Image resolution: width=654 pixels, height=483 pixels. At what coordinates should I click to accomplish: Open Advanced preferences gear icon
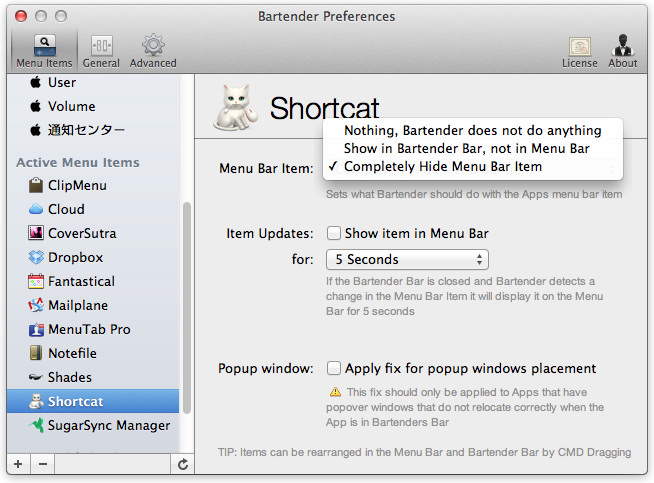point(153,45)
